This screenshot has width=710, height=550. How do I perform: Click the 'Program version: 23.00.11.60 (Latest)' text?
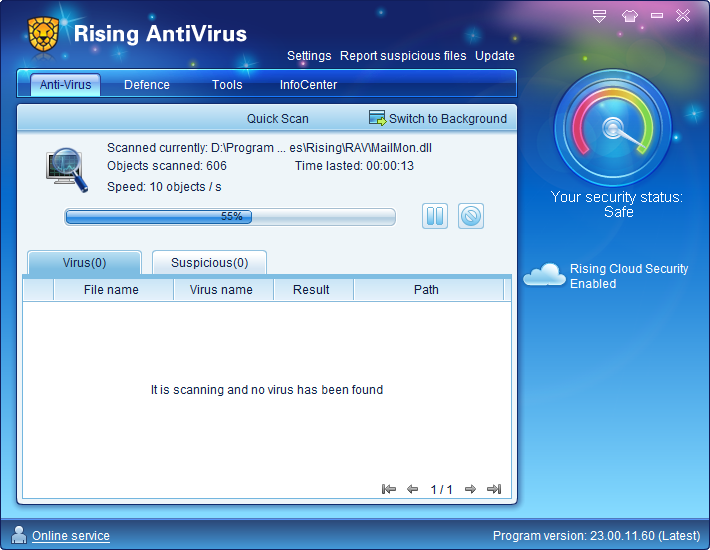(x=596, y=536)
